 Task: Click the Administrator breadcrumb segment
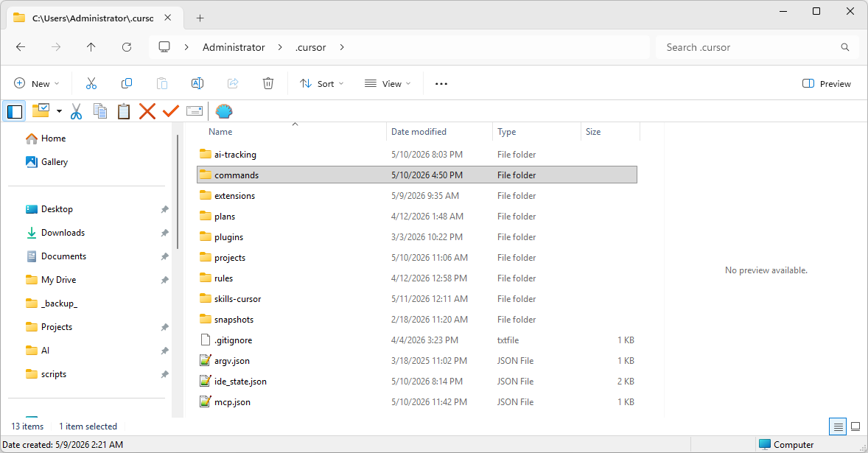234,48
